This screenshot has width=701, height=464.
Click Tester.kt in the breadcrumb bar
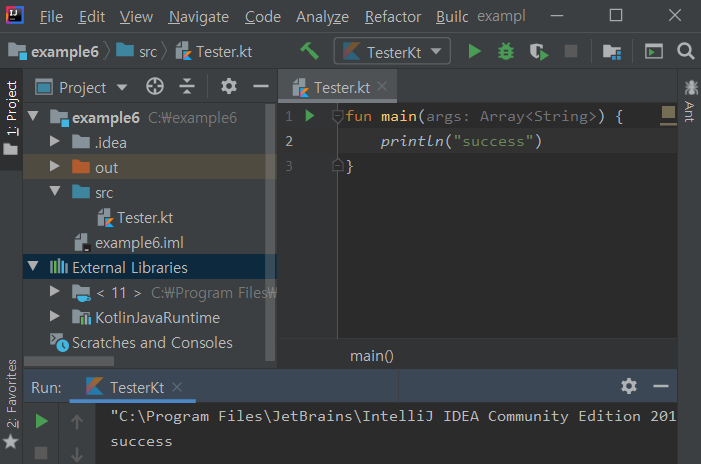point(214,52)
